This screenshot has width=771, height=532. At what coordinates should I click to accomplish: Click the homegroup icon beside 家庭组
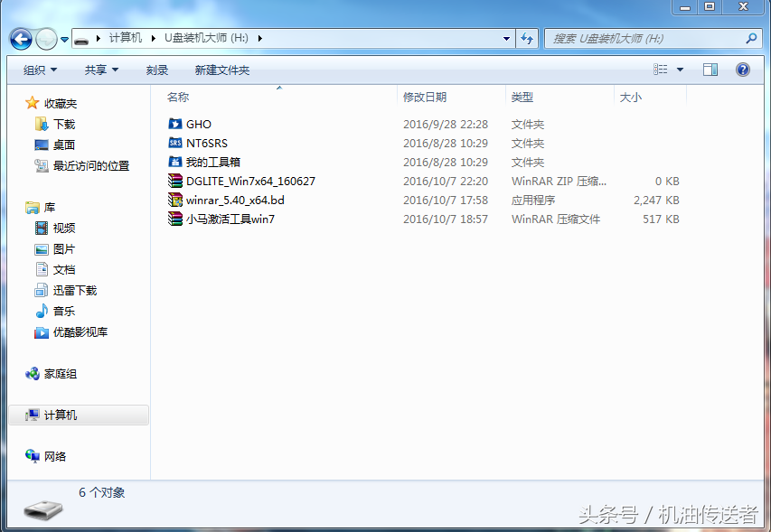coord(33,374)
